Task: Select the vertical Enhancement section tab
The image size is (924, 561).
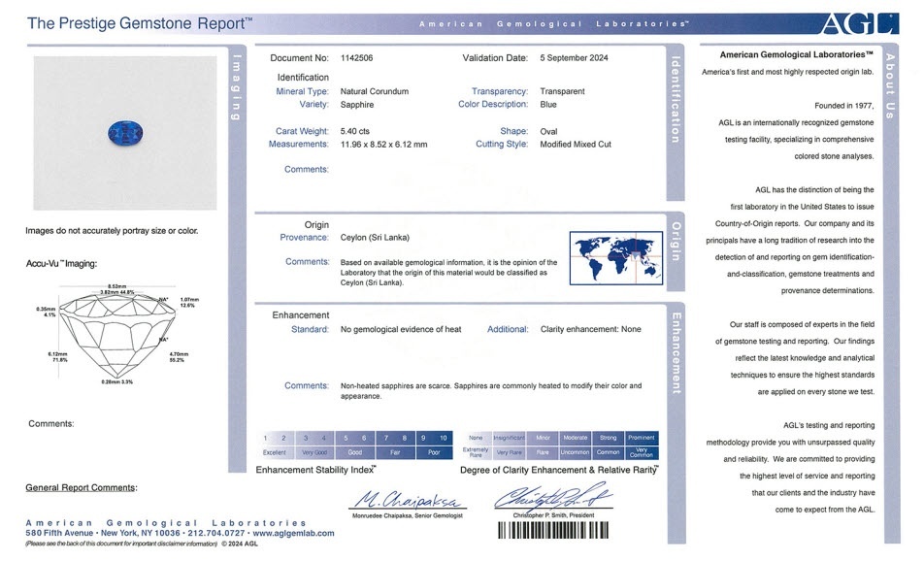Action: (x=676, y=352)
